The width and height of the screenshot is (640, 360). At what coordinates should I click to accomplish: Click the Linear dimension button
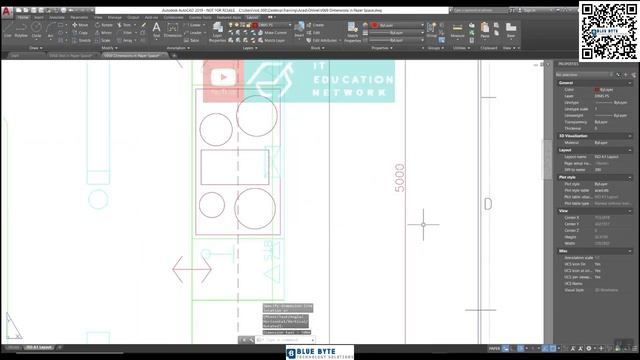click(x=194, y=25)
